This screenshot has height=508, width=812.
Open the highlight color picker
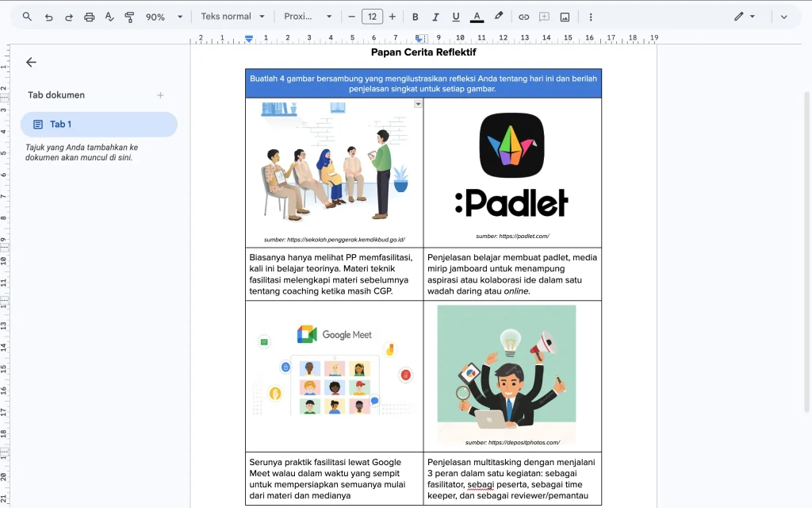point(498,17)
